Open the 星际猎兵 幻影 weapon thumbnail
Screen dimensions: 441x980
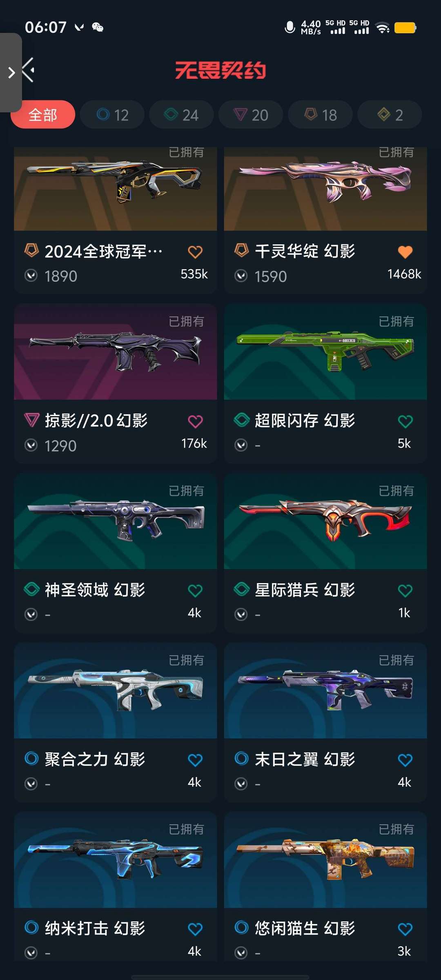(325, 521)
